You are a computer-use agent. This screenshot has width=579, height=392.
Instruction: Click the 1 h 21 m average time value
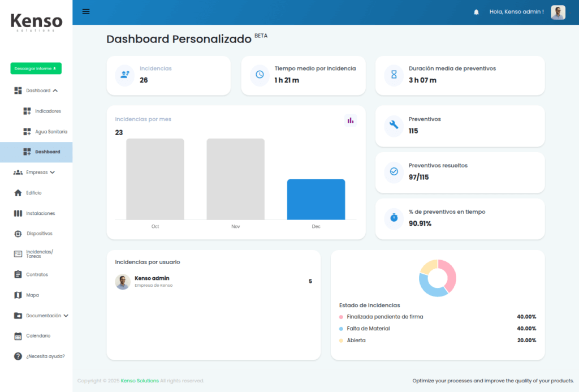[x=287, y=80]
